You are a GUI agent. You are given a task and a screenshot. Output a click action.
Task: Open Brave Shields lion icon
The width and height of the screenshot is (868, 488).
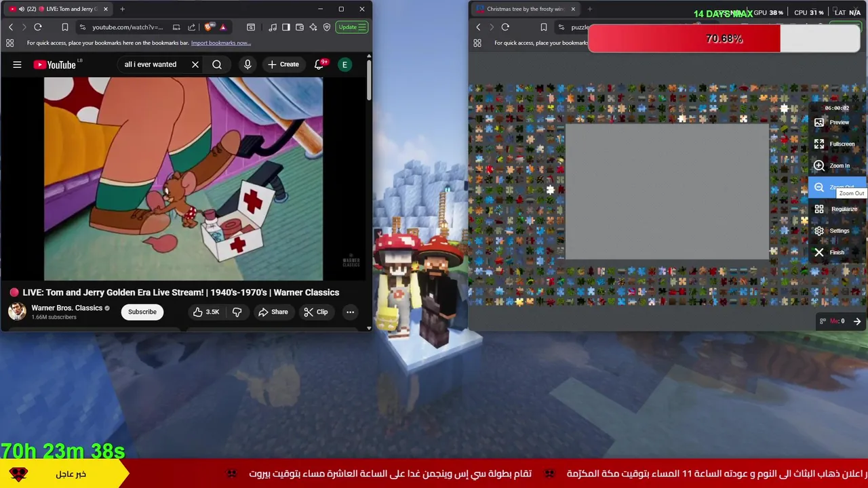[209, 27]
